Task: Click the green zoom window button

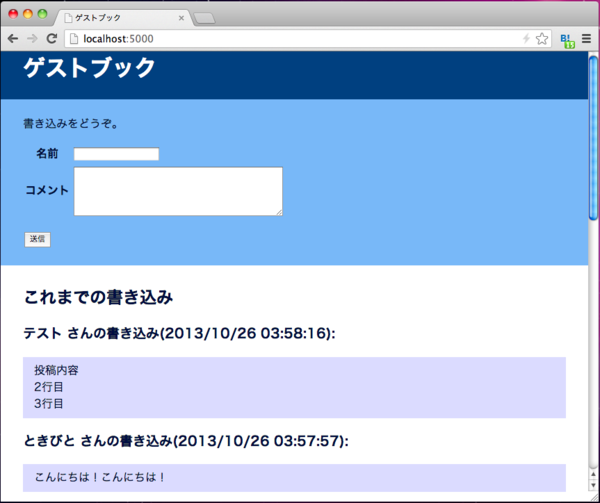Action: [42, 14]
